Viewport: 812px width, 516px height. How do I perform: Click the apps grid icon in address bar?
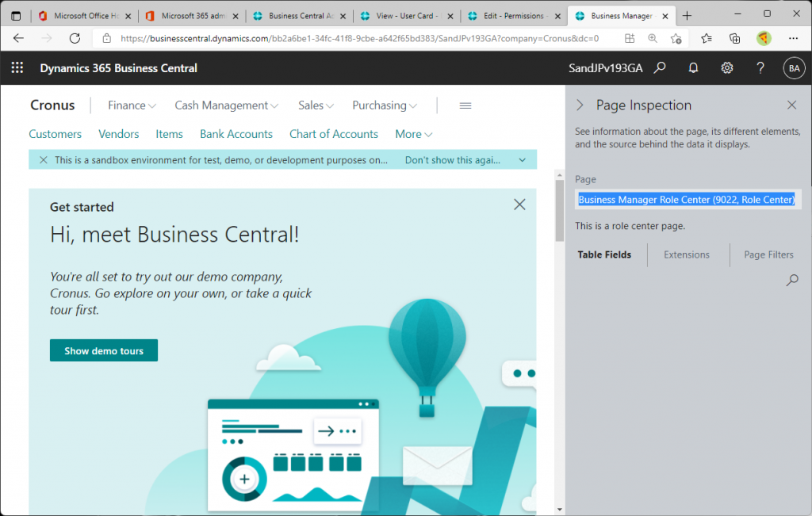coord(629,38)
